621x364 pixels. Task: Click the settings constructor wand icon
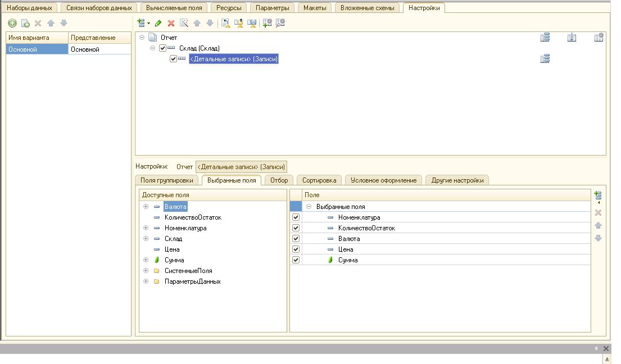tap(183, 23)
